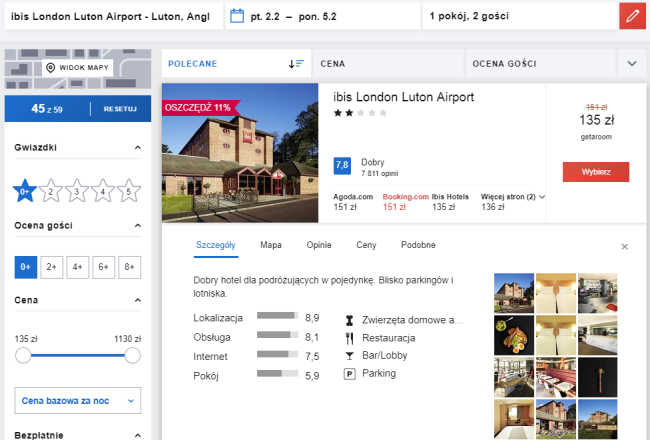
Task: Click the 7 811 opinii reviews count
Action: [379, 173]
